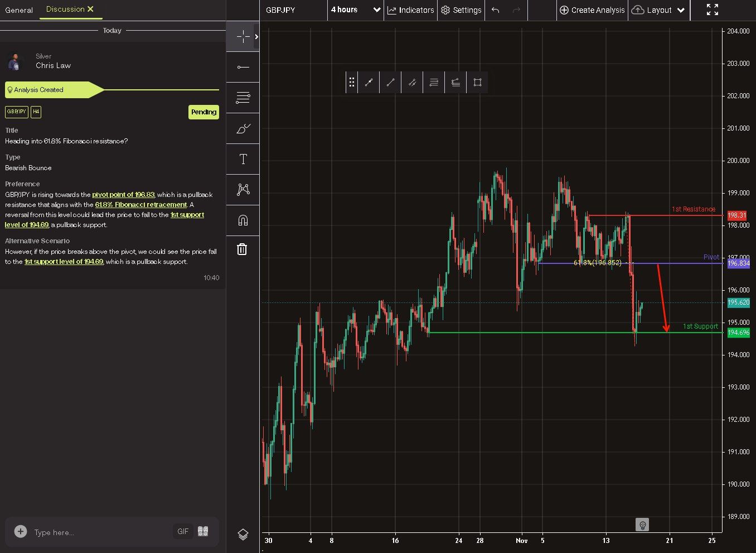
Task: Click the Create Analysis button
Action: point(592,10)
